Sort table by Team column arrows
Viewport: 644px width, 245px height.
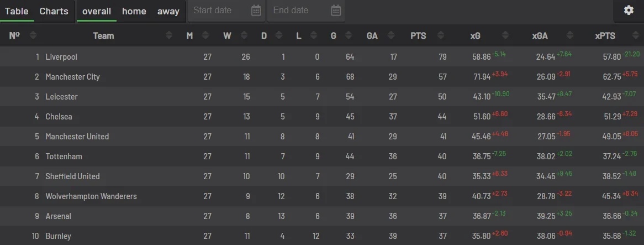tap(169, 36)
